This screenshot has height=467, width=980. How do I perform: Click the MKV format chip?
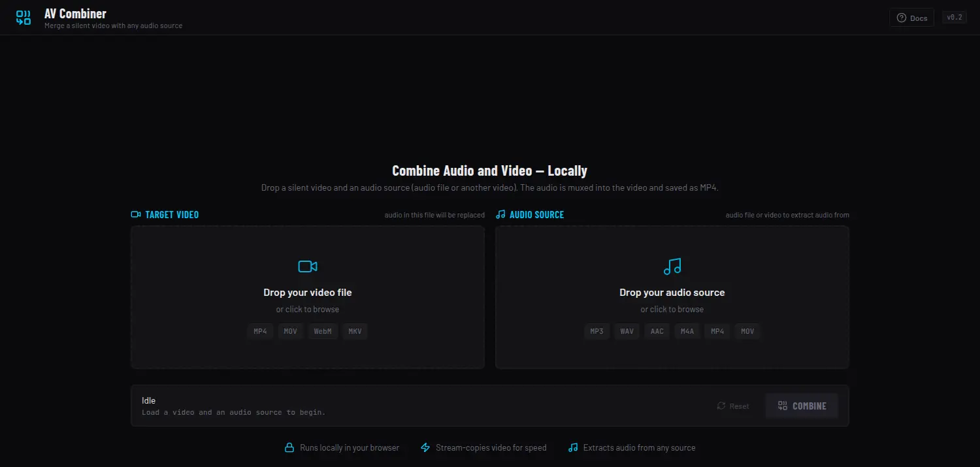point(355,331)
